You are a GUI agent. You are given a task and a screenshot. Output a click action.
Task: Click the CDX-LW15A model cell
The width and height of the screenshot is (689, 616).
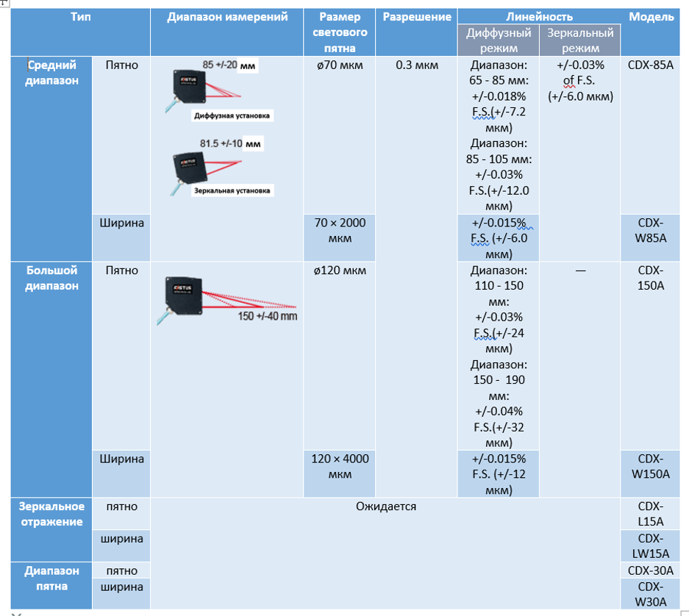(x=651, y=546)
